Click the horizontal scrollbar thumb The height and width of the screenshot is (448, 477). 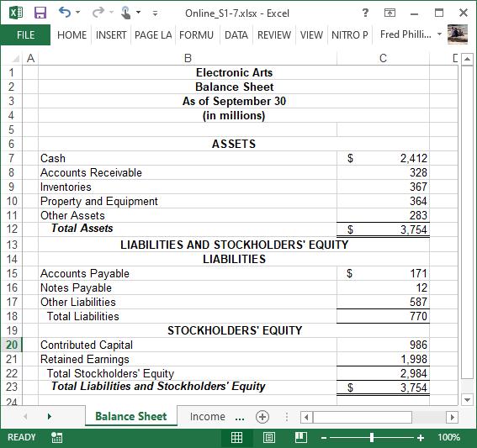point(362,417)
